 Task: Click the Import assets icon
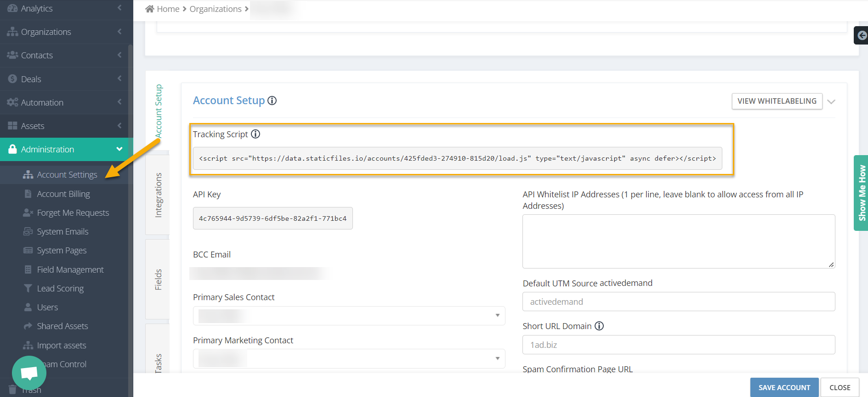(28, 345)
